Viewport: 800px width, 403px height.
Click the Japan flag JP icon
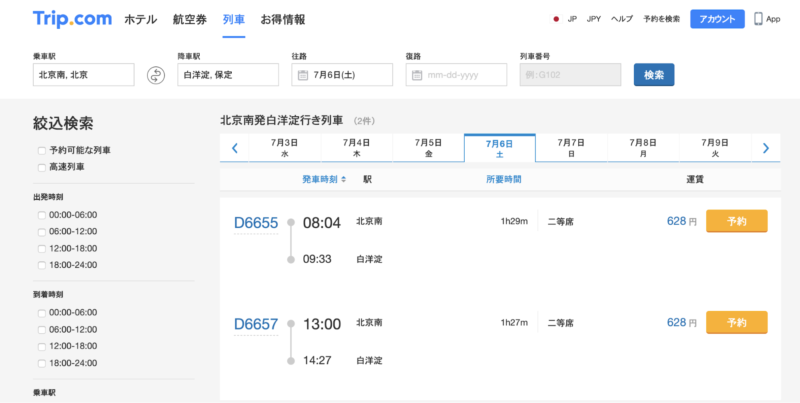(556, 19)
